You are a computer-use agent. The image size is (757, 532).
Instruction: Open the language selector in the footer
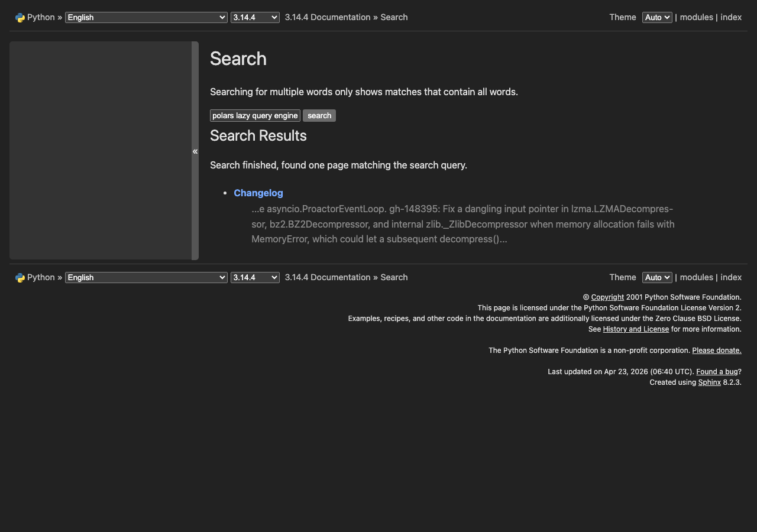[145, 277]
